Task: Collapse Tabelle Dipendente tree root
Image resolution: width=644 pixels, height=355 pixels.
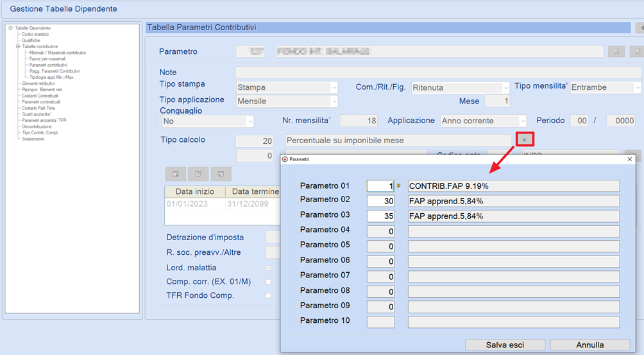Action: point(11,28)
